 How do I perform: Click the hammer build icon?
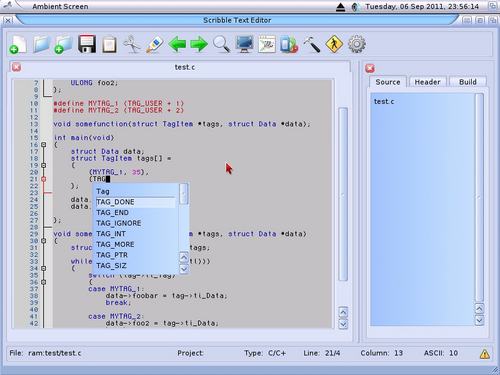(x=312, y=44)
